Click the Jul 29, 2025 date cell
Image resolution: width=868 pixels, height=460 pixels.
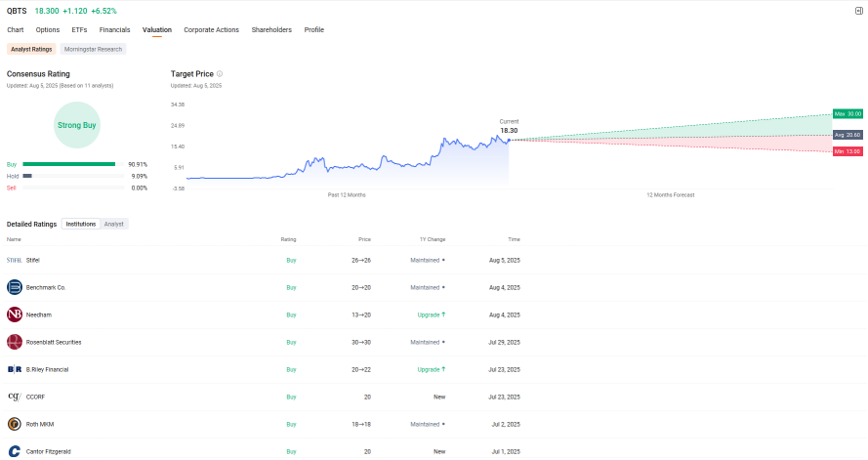tap(504, 342)
